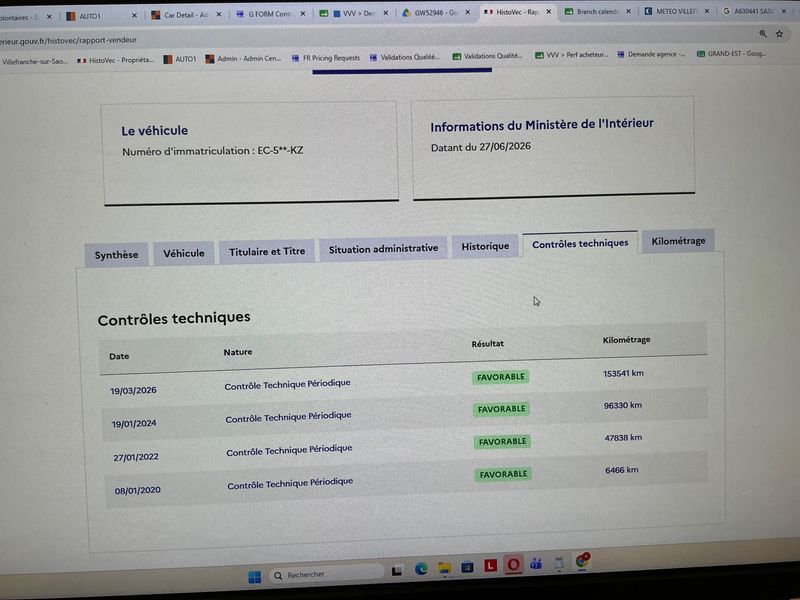Switch to the METEO VILLEF browser tab
The image size is (800, 600).
coord(676,11)
